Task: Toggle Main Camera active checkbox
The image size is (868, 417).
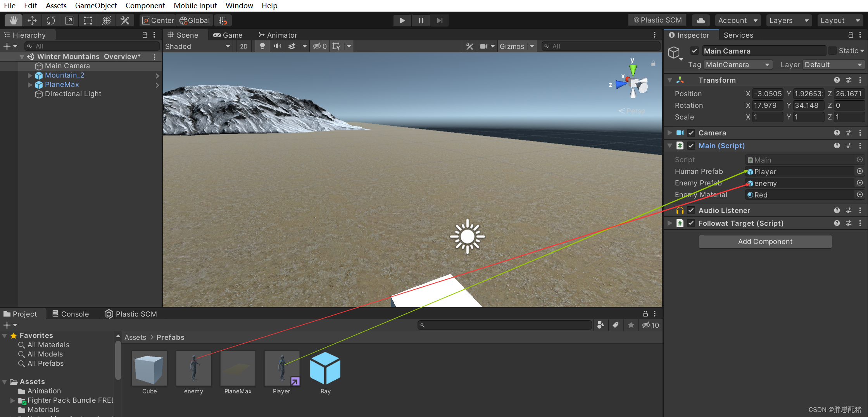Action: tap(694, 51)
